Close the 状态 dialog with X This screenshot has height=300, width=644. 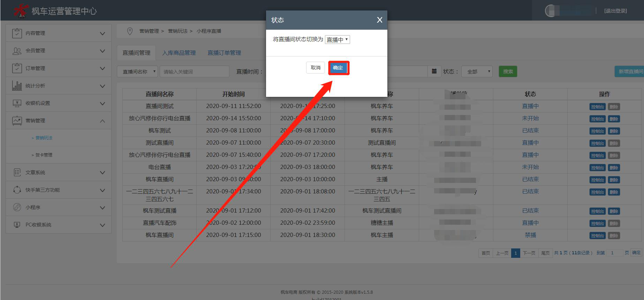pyautogui.click(x=380, y=20)
